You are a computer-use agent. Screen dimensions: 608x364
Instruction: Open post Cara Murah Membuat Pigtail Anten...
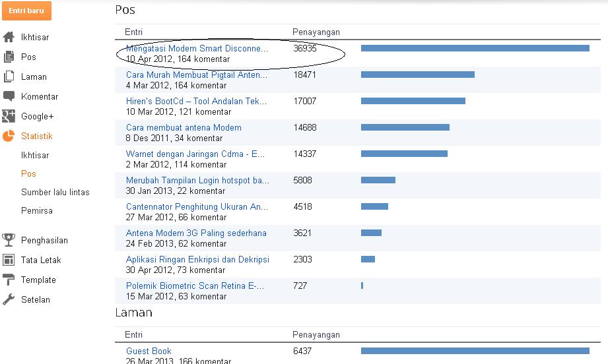[x=197, y=75]
